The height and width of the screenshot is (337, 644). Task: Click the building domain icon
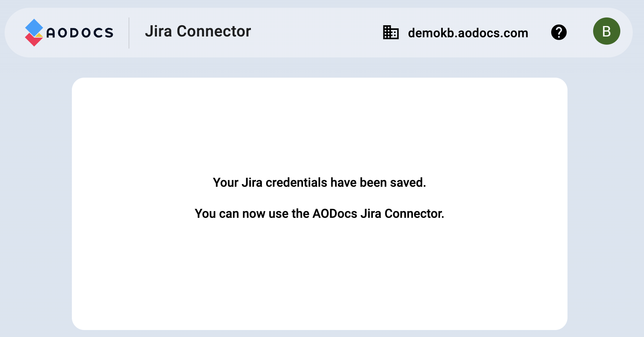point(390,33)
